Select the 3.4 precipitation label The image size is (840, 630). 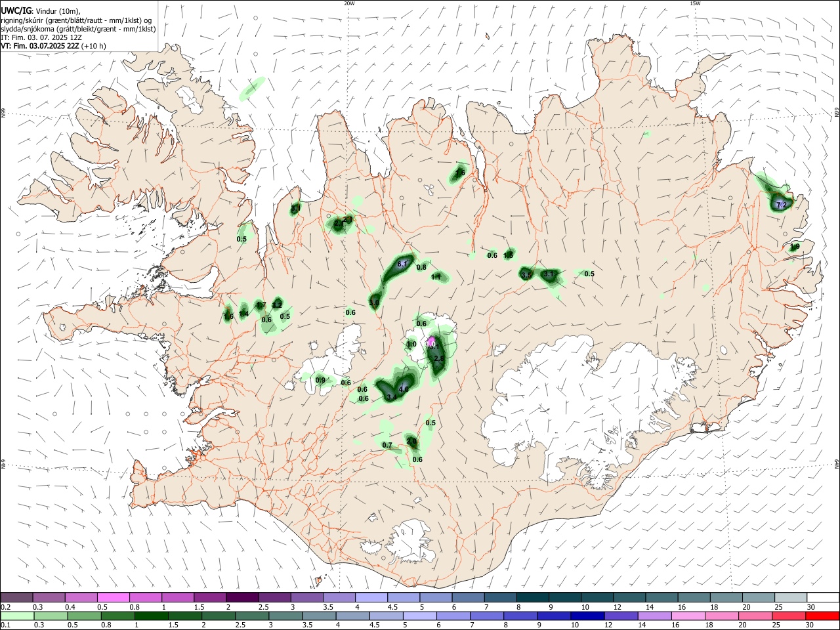pos(392,397)
